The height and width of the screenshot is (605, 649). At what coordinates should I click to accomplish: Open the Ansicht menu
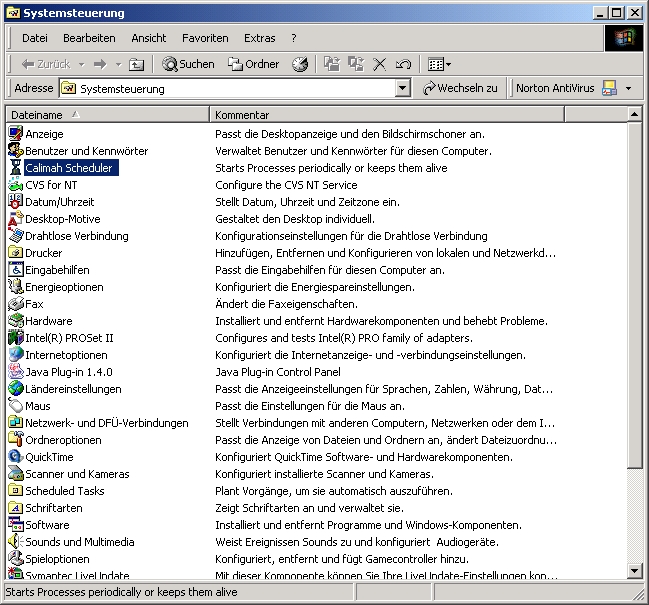(x=149, y=38)
